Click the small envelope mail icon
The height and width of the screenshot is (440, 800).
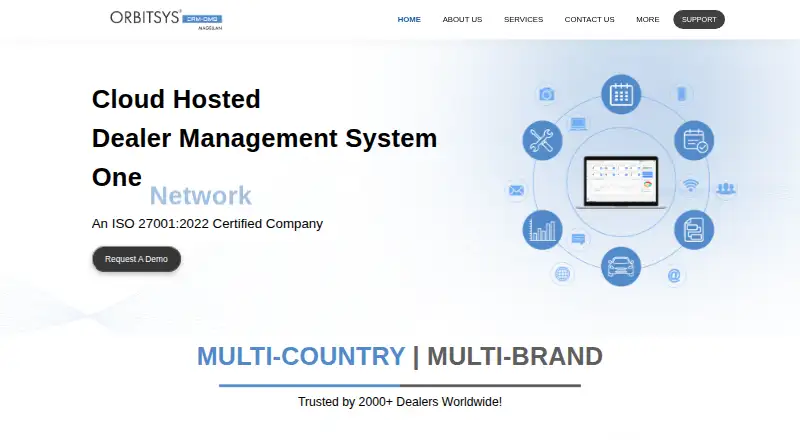(x=516, y=190)
